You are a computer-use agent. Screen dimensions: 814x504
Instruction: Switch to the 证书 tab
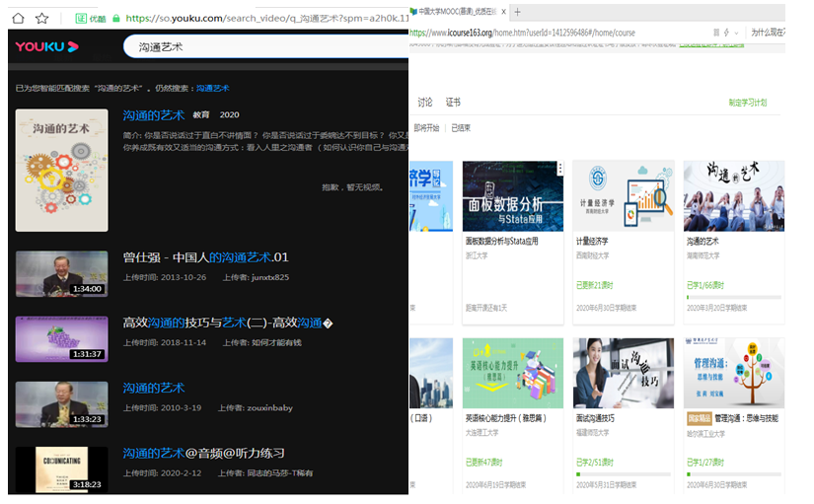tap(453, 103)
